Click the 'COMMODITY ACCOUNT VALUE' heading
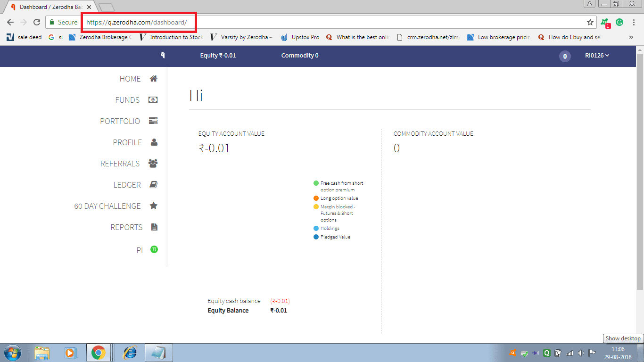Image resolution: width=644 pixels, height=362 pixels. click(433, 134)
